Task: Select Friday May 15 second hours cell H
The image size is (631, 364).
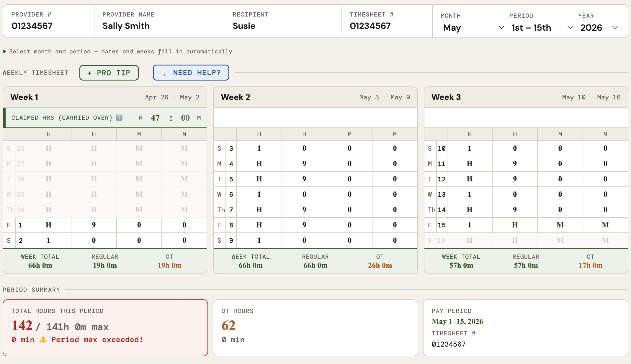Action: 515,225
